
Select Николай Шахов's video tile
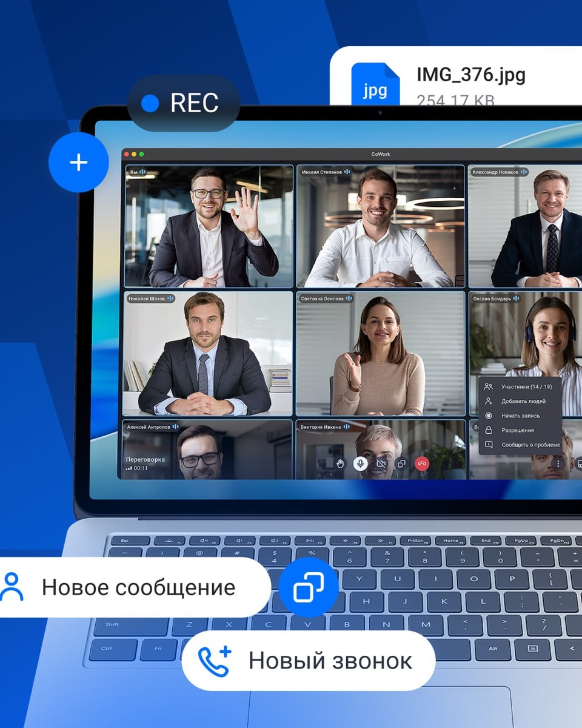click(x=208, y=354)
